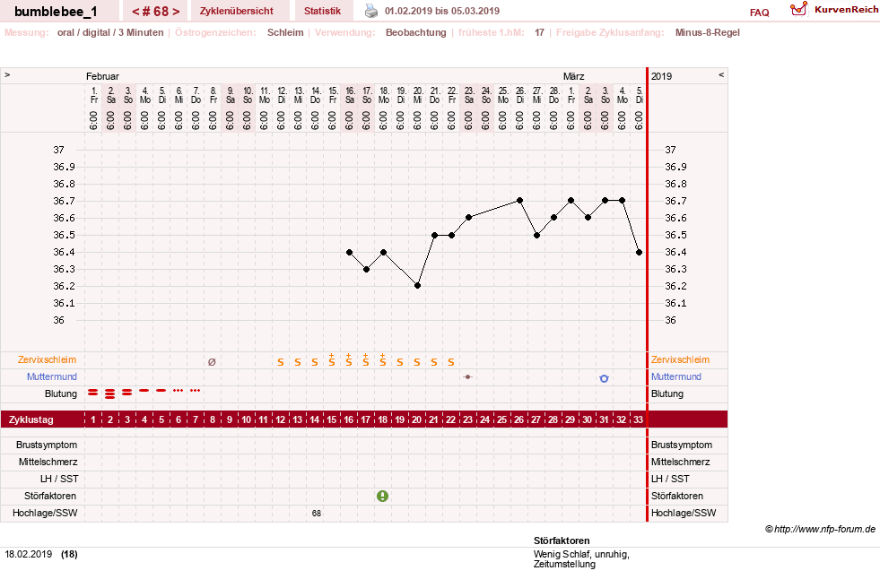Click the lowest temperature point 36.2 on day 20
Viewport: 880px width, 588px height.
coord(417,286)
